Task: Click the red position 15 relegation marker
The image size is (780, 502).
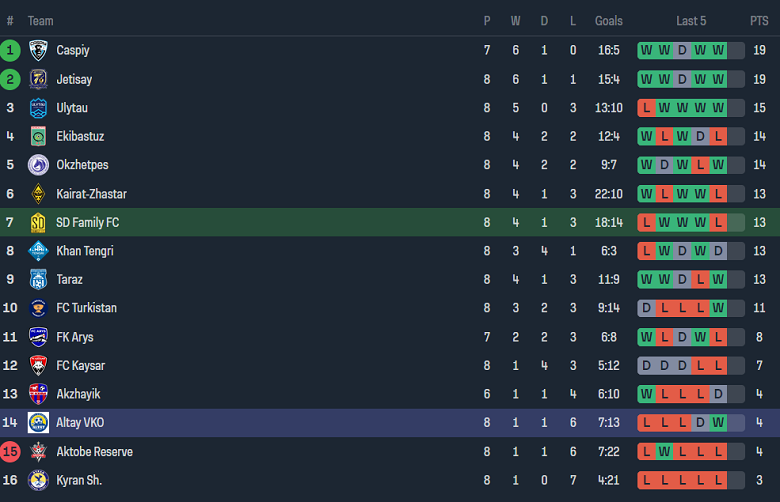Action: click(10, 452)
